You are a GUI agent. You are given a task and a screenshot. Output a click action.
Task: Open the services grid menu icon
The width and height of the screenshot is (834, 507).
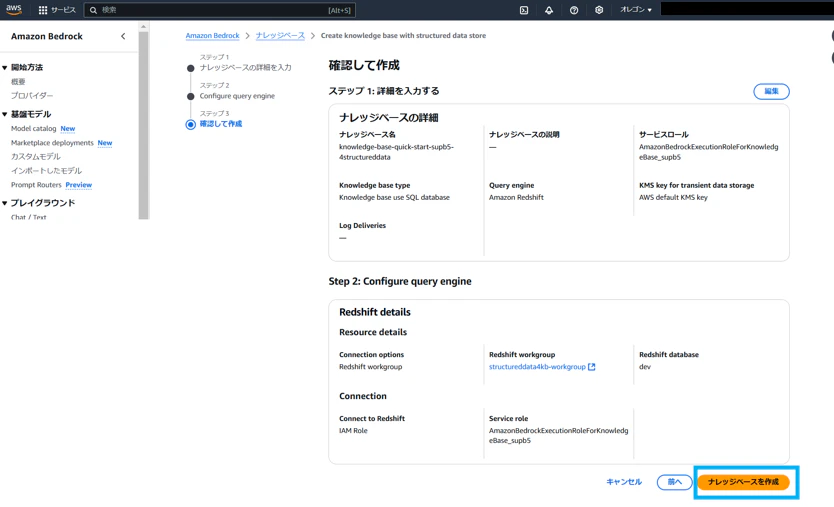tap(43, 10)
